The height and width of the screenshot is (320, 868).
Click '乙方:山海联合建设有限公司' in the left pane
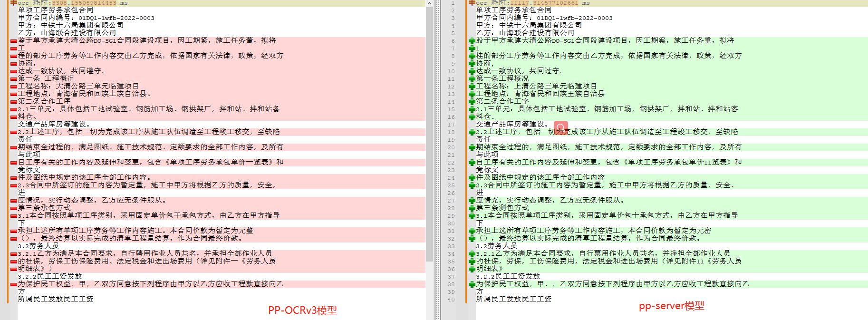click(67, 33)
